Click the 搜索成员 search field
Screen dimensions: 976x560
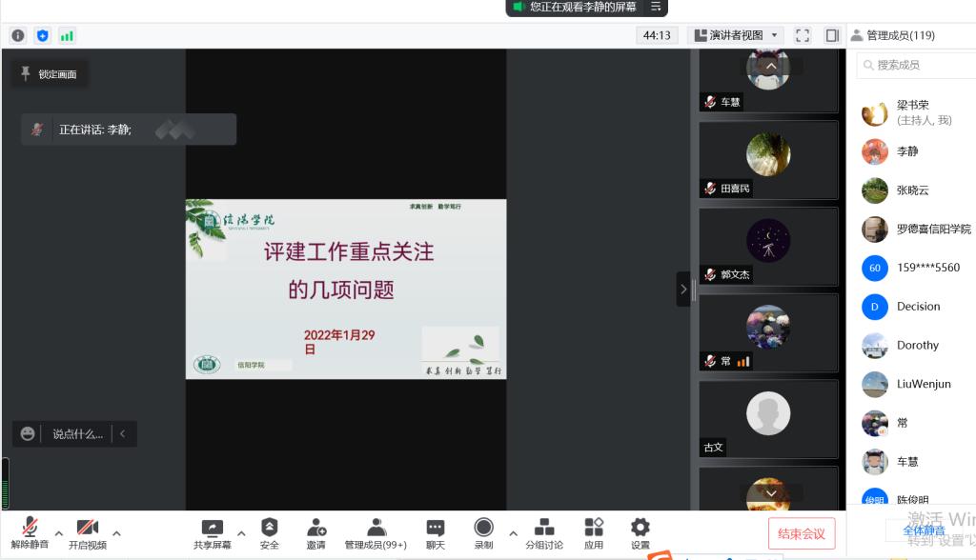click(x=915, y=65)
